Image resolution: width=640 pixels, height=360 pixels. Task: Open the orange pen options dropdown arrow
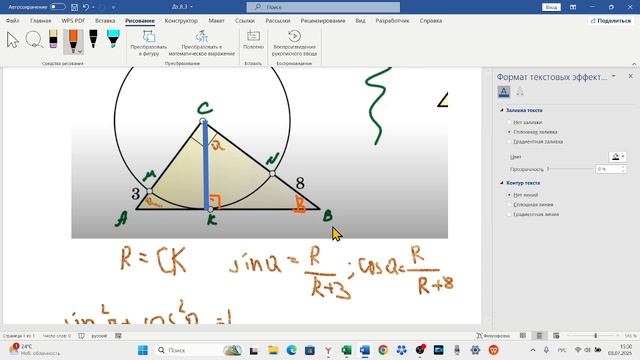pyautogui.click(x=80, y=51)
